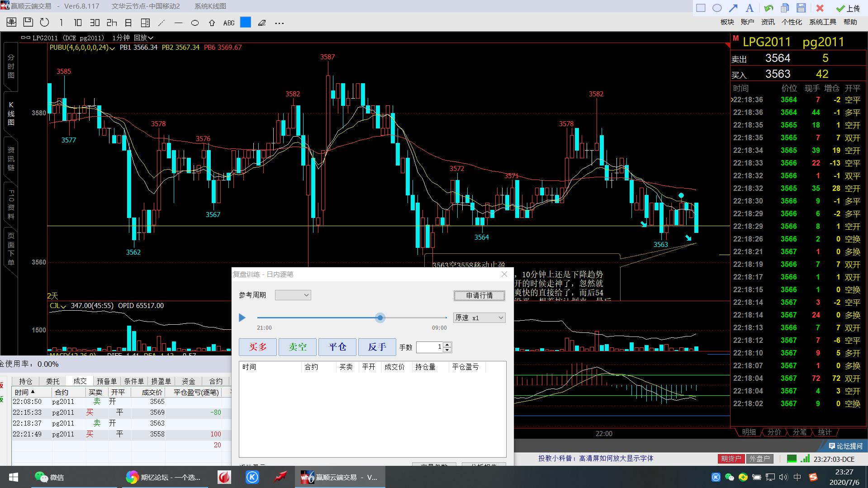Choose the ABC text annotation tool

229,23
